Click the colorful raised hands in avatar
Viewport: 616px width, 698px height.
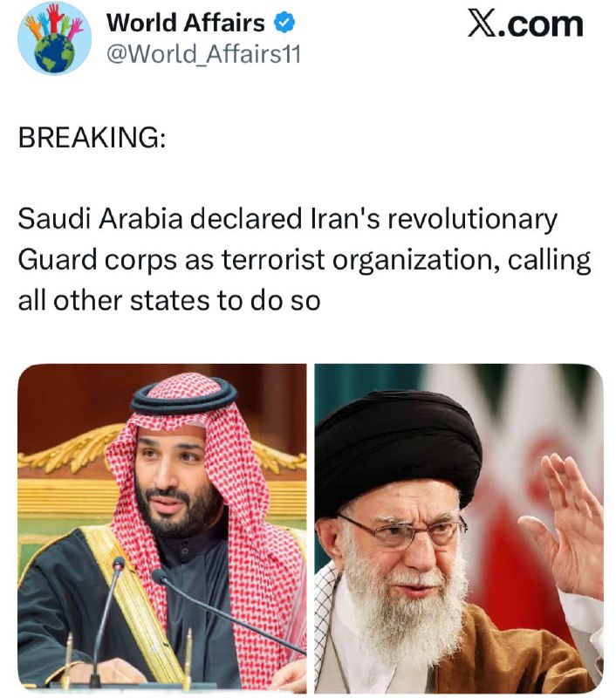53,21
